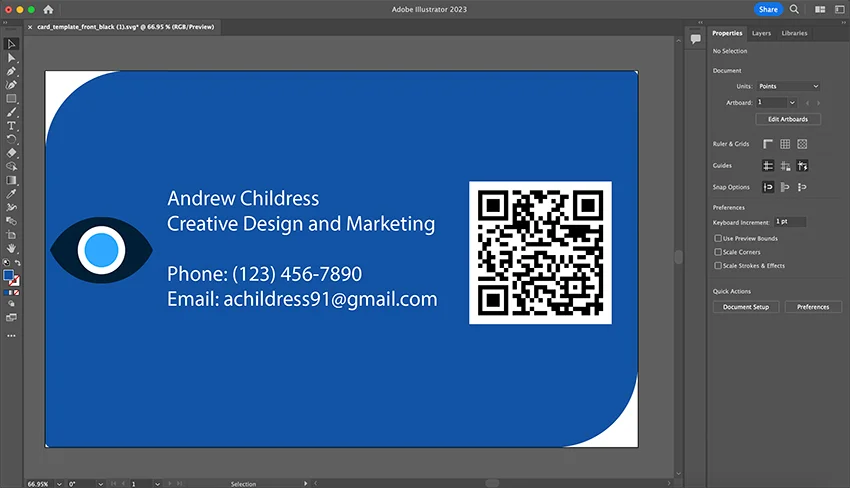This screenshot has height=488, width=850.
Task: Click the Preferences quick action button
Action: 813,307
